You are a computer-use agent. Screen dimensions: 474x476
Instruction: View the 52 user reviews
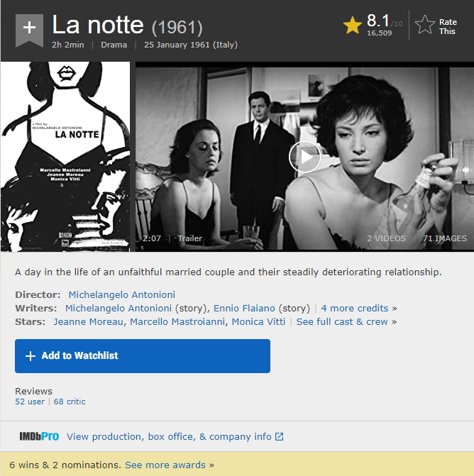click(30, 402)
